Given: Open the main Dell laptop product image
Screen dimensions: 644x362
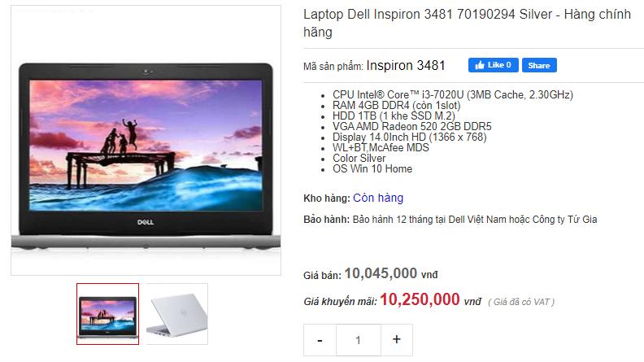Looking at the screenshot, I should pyautogui.click(x=146, y=140).
